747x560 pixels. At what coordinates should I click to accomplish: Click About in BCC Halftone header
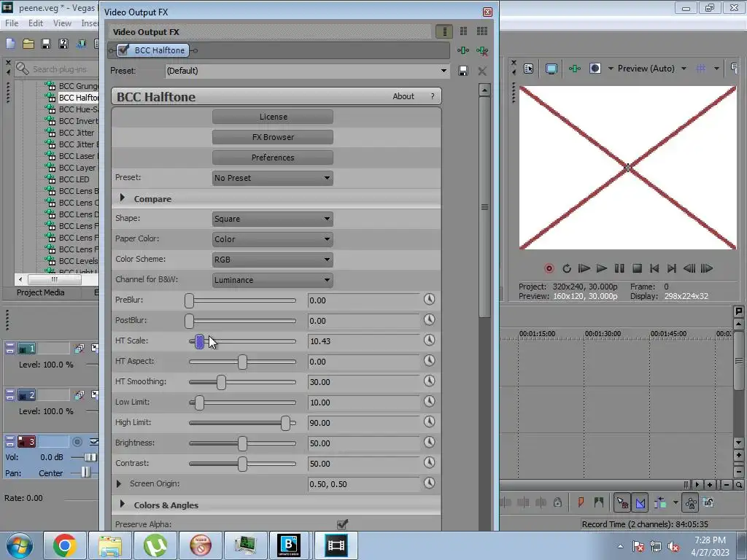click(403, 96)
